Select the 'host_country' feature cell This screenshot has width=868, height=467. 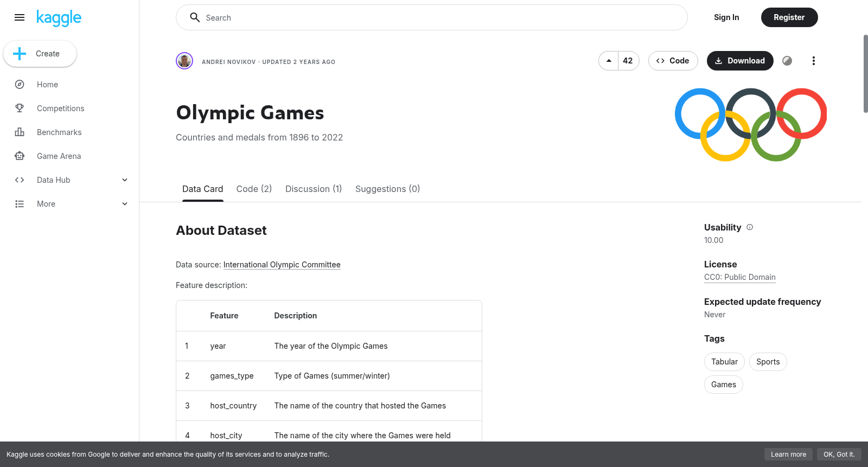[x=233, y=406]
